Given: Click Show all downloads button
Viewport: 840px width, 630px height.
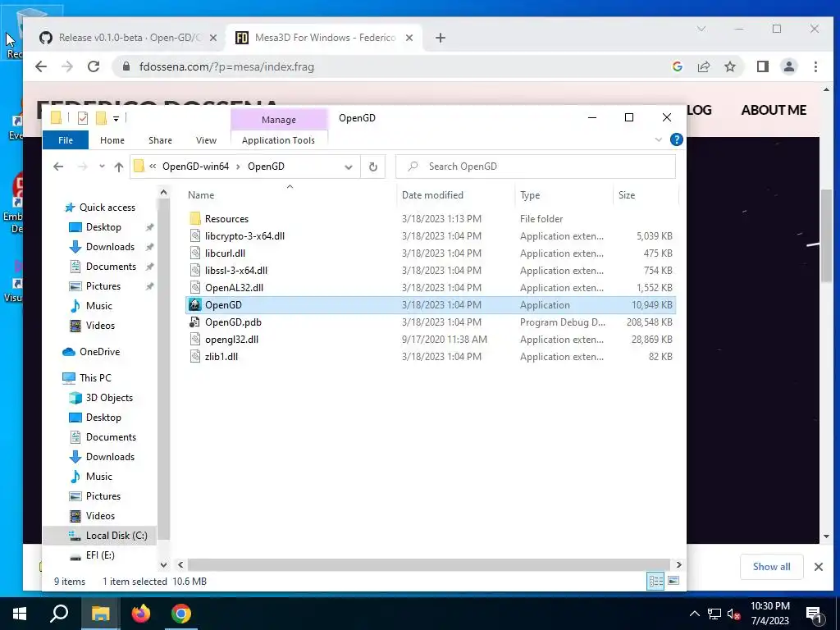Looking at the screenshot, I should [771, 567].
